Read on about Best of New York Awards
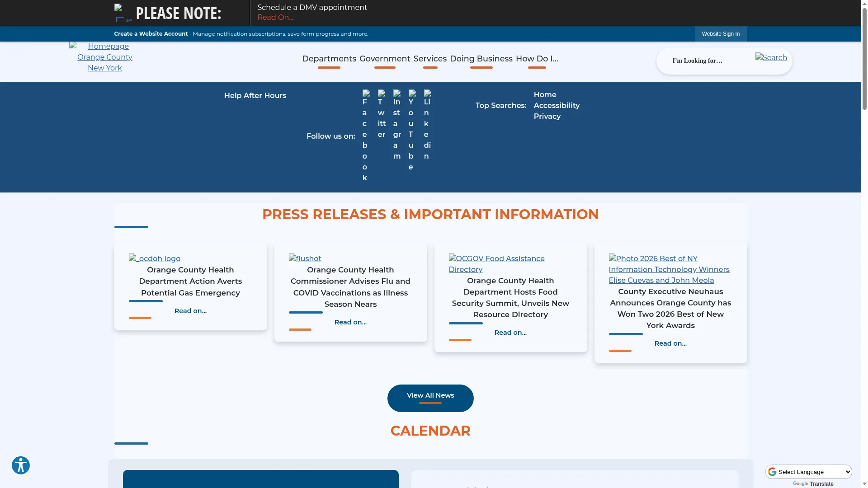The width and height of the screenshot is (868, 488). coord(670,343)
